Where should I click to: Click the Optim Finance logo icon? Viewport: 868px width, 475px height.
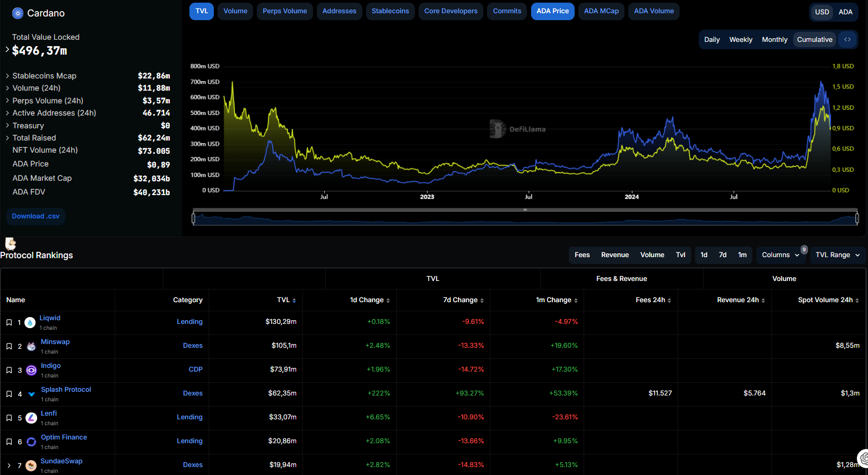point(31,442)
